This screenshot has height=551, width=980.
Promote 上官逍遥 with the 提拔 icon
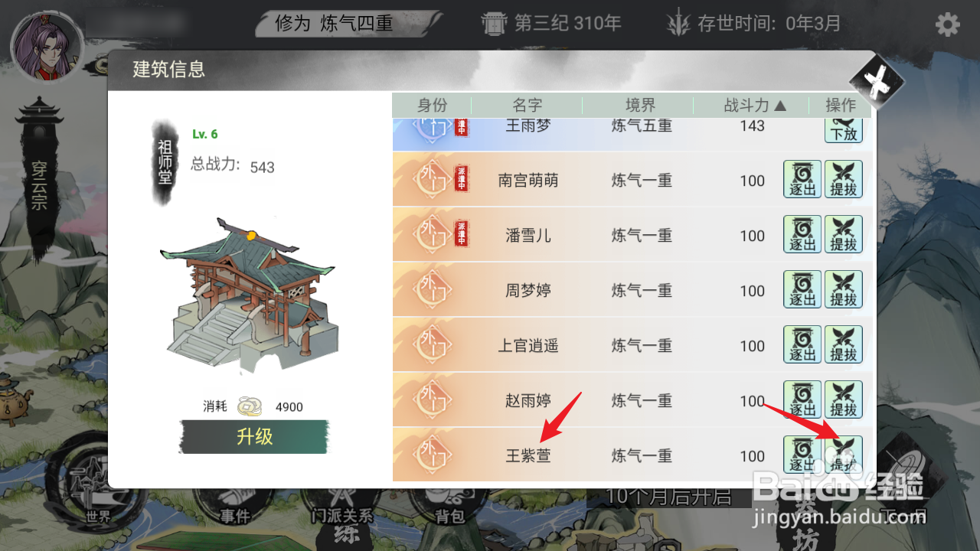pyautogui.click(x=844, y=345)
